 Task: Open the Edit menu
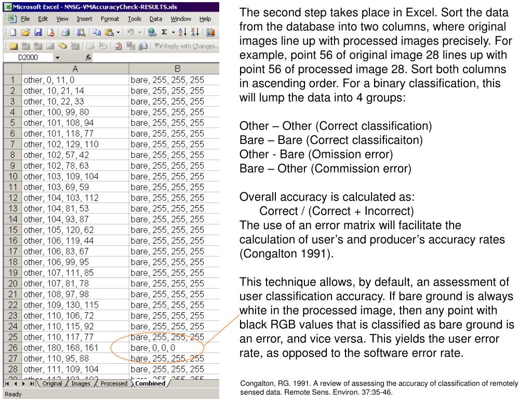pyautogui.click(x=43, y=19)
